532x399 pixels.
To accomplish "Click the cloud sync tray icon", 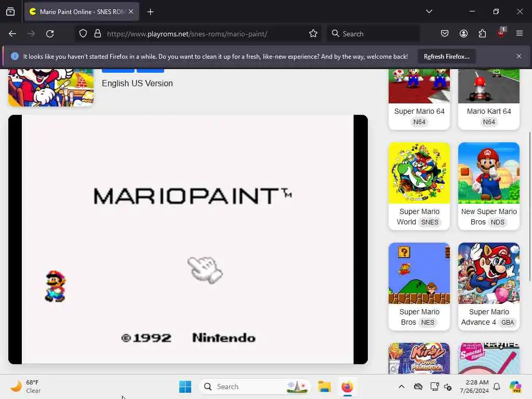I will (x=418, y=387).
